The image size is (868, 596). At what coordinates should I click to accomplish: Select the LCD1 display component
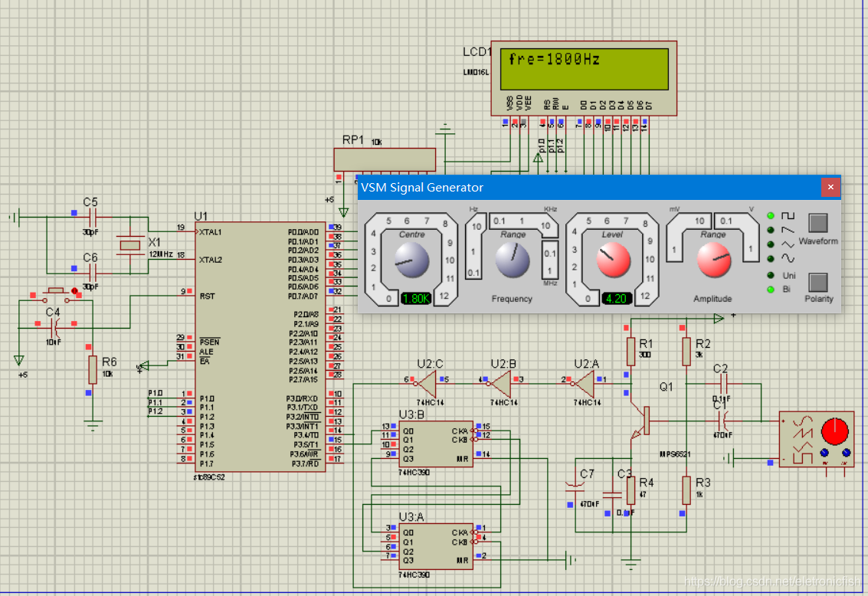(x=584, y=78)
